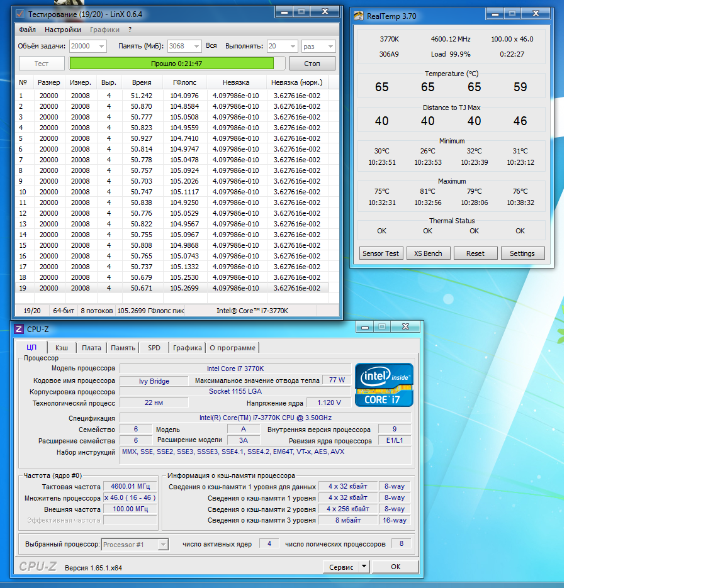Click the 77 W thermal design value
The width and height of the screenshot is (725, 588).
coord(337,380)
